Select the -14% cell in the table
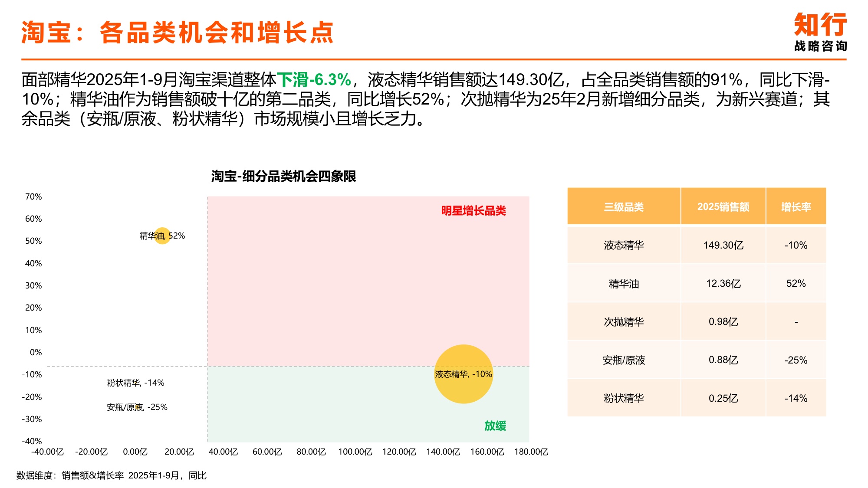This screenshot has width=868, height=488. pos(796,398)
